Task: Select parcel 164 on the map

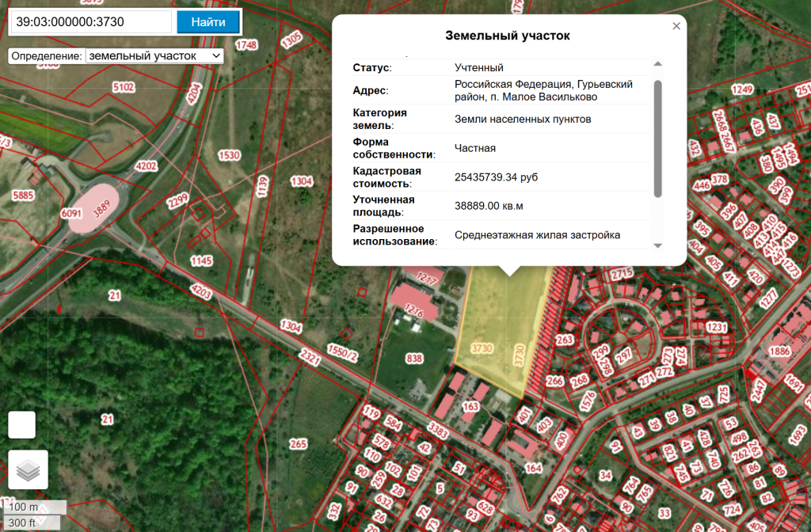Action: [x=533, y=468]
